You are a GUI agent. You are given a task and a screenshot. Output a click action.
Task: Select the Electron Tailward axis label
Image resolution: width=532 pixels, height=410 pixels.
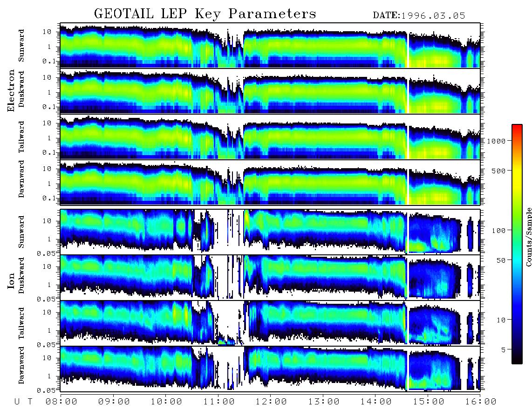pos(21,137)
